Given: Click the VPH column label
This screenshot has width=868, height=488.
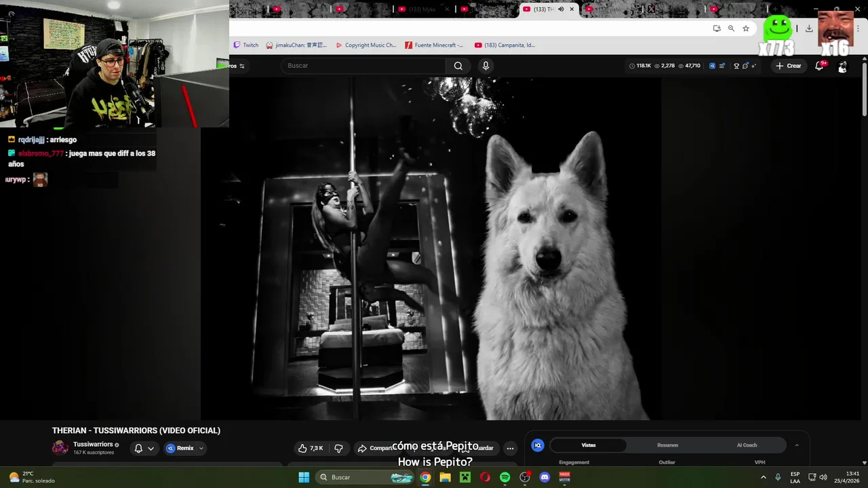Looking at the screenshot, I should pos(759,462).
